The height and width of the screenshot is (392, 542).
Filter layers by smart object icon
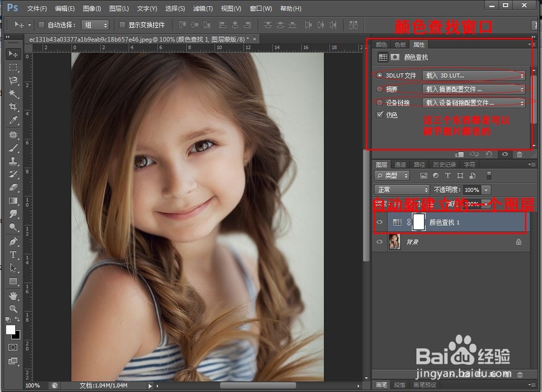tap(473, 176)
